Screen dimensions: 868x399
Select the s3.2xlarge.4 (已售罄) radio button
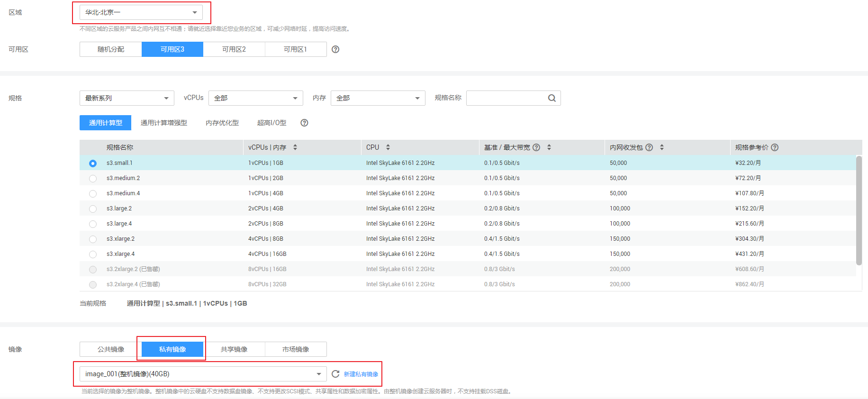93,285
